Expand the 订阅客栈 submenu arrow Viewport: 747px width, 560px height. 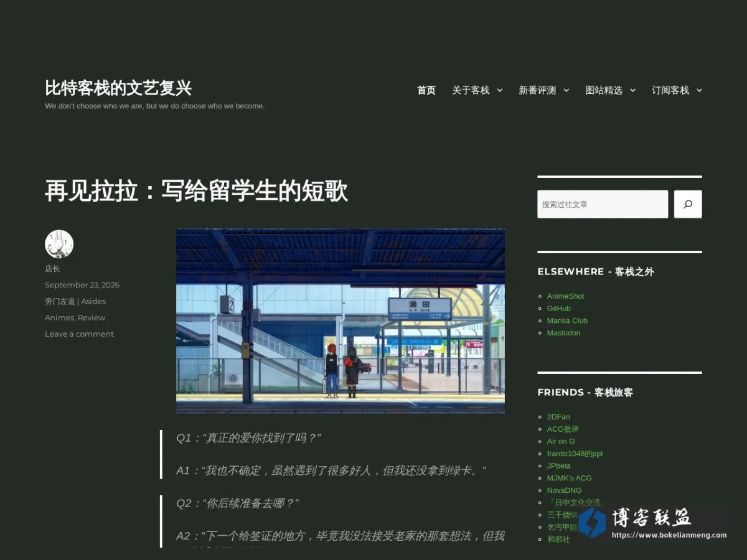tap(699, 90)
